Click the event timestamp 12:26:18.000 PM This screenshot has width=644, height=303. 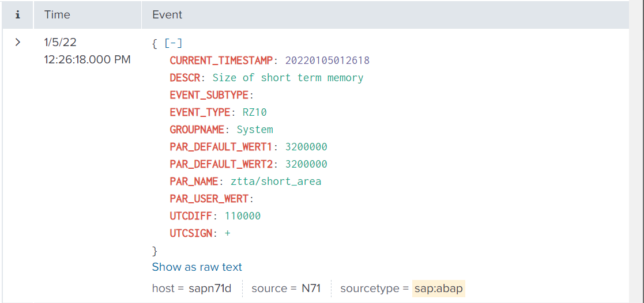click(87, 59)
